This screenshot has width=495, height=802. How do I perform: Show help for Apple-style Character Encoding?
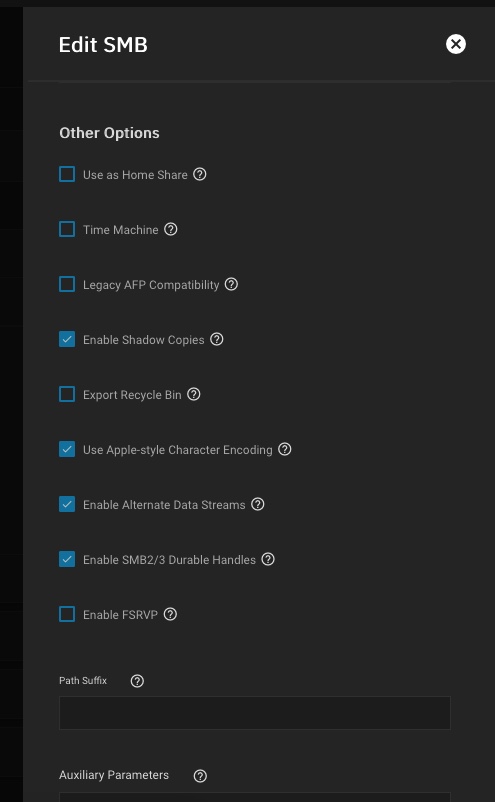(285, 449)
